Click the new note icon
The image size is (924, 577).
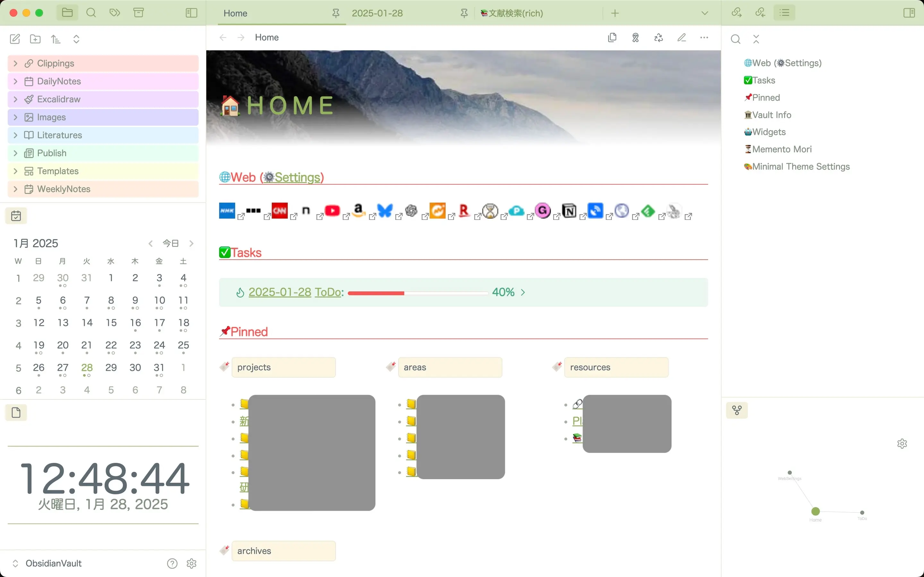[x=15, y=39]
